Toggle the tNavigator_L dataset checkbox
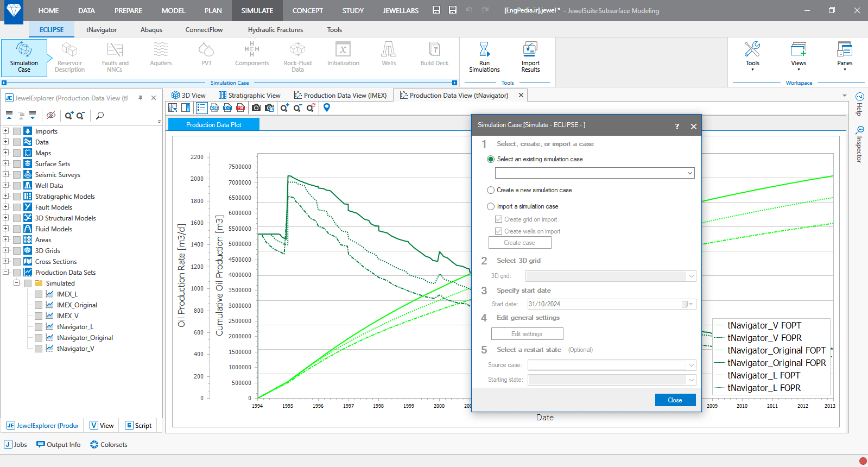Viewport: 868px width, 467px height. [x=39, y=327]
